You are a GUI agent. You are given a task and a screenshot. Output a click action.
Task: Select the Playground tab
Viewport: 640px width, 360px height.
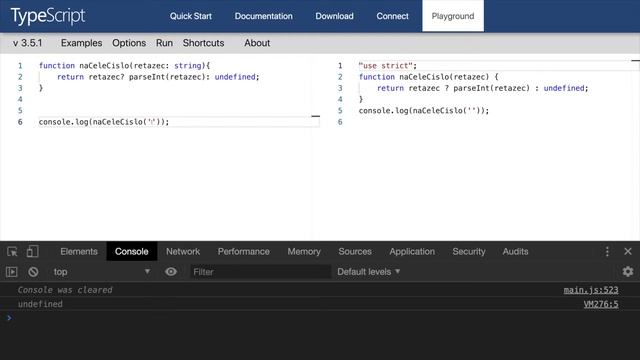pyautogui.click(x=453, y=16)
